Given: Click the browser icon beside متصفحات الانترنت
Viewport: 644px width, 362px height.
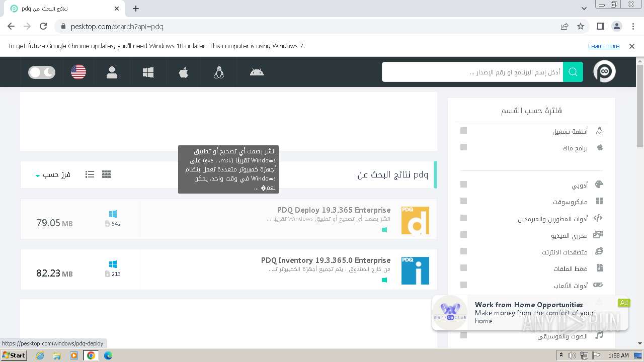Looking at the screenshot, I should [x=599, y=251].
